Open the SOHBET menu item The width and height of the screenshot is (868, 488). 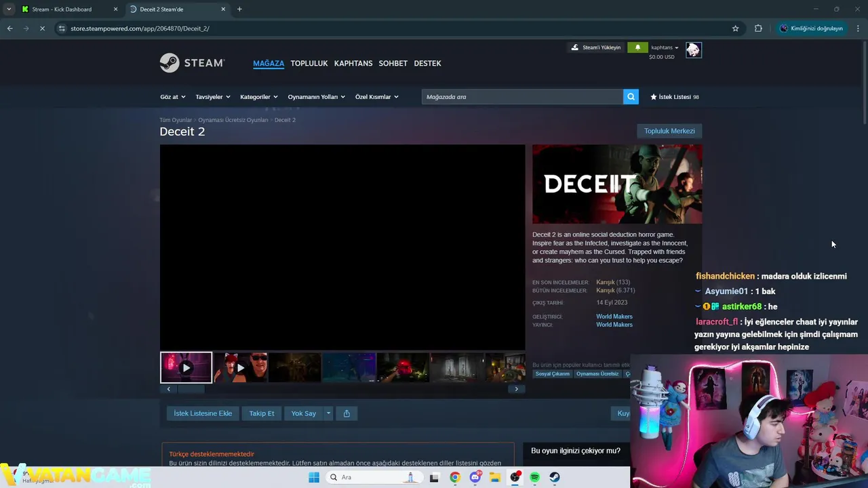tap(393, 63)
